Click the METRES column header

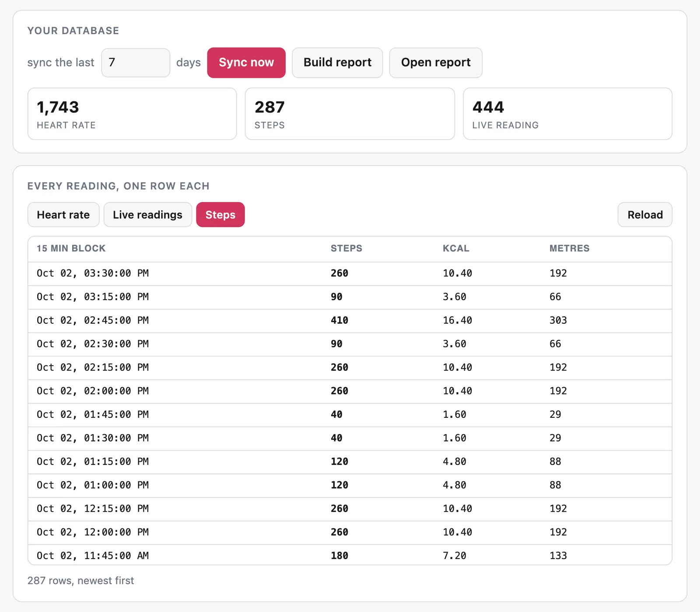click(x=570, y=248)
